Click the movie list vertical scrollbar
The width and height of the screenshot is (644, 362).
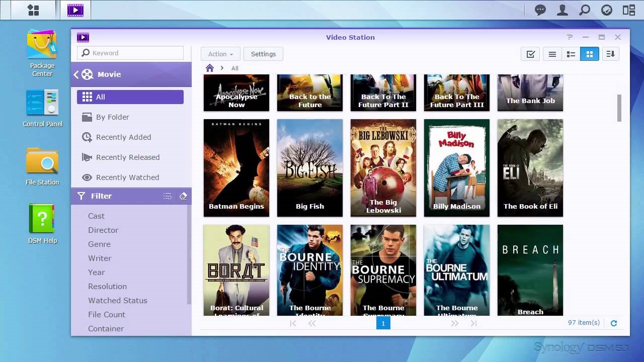[x=619, y=108]
